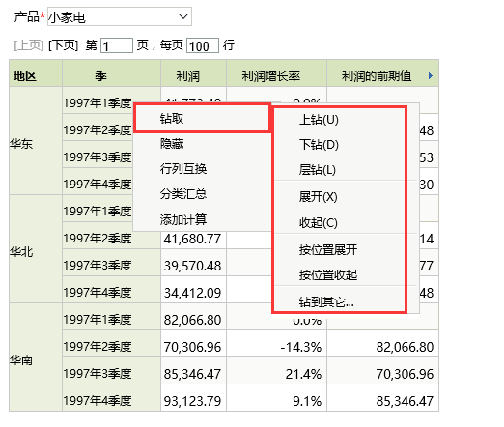Focus the rows per page field showing 100
This screenshot has width=504, height=427.
203,45
